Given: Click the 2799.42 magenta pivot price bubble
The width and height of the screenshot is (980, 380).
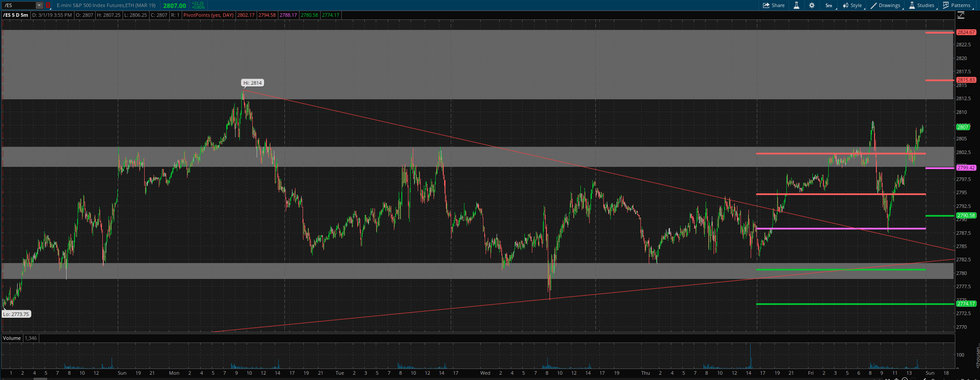Looking at the screenshot, I should [x=965, y=168].
